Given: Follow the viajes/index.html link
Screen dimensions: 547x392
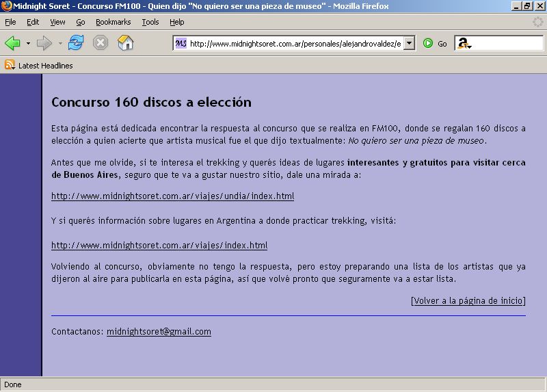Looking at the screenshot, I should click(x=159, y=245).
